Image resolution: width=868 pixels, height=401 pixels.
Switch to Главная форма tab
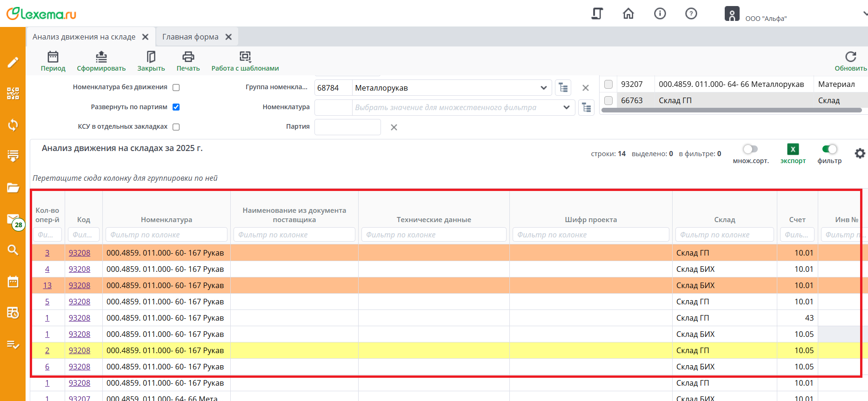(190, 37)
